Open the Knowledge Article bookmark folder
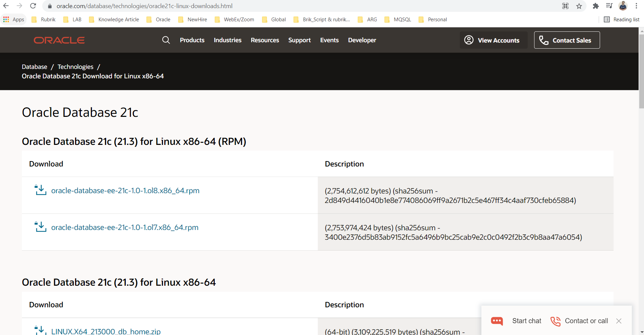The height and width of the screenshot is (335, 644). click(114, 20)
